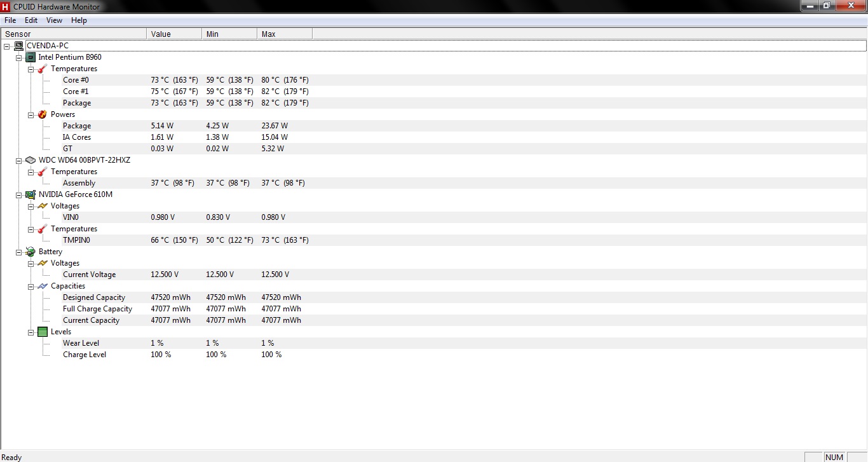Collapse the Powers group
The image size is (868, 462).
pyautogui.click(x=31, y=114)
